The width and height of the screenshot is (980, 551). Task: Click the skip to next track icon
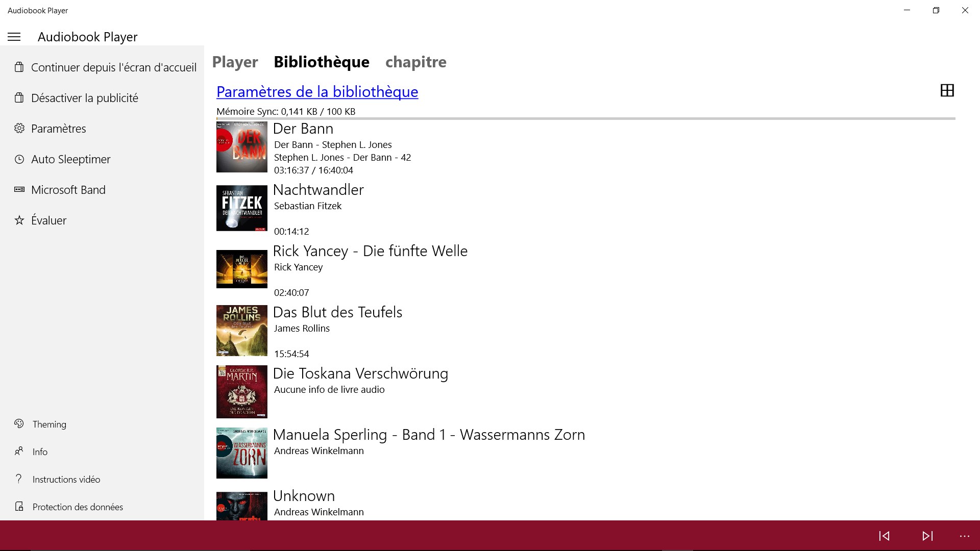point(927,536)
